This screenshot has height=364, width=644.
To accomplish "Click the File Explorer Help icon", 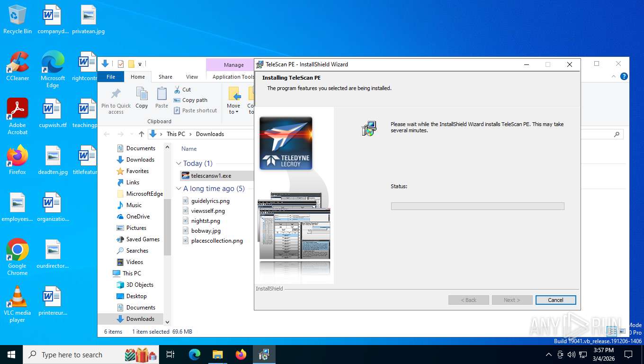I will tap(624, 76).
